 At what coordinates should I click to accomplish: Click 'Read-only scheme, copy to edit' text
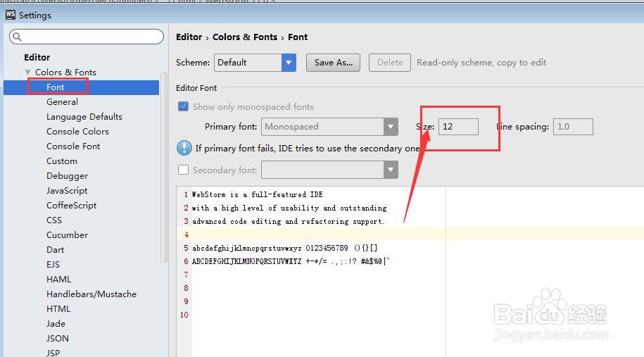point(481,63)
